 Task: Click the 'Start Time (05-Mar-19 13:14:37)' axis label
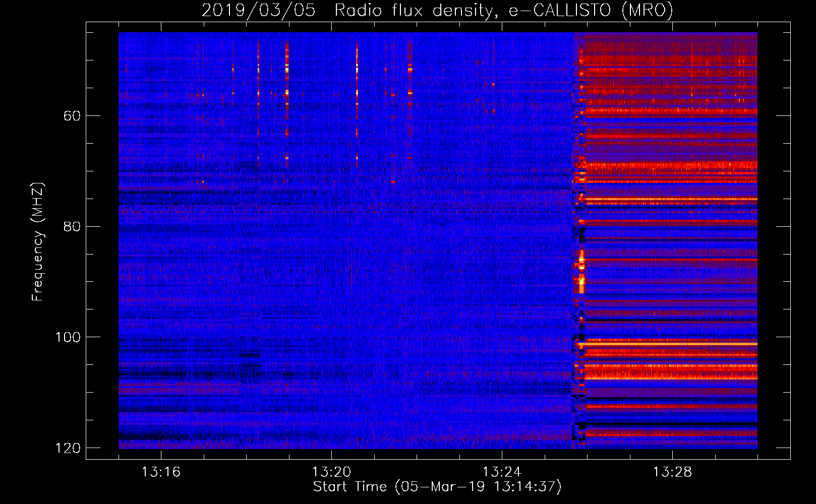pos(437,487)
